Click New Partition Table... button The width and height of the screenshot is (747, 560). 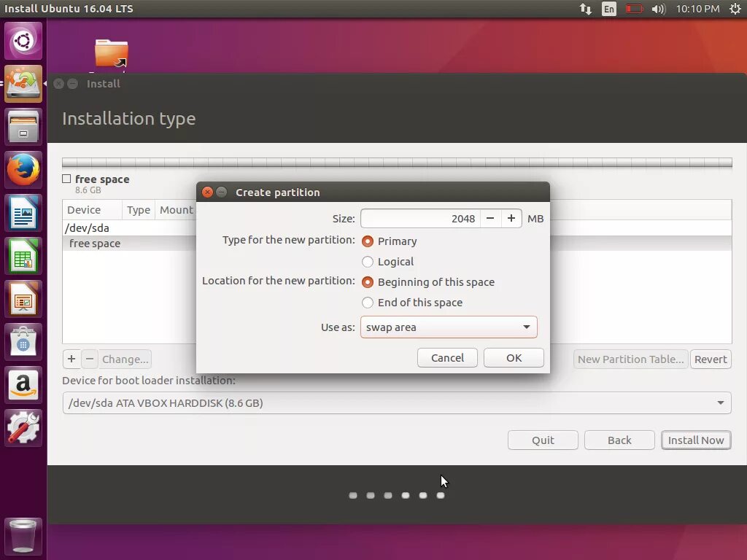coord(631,359)
